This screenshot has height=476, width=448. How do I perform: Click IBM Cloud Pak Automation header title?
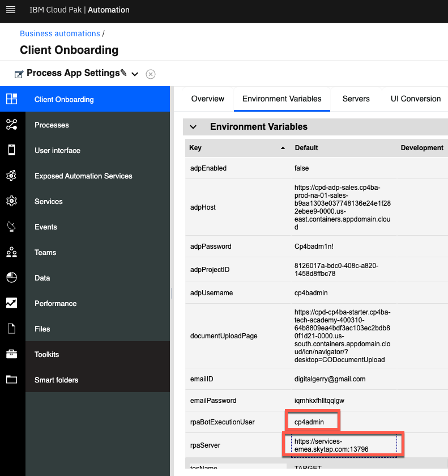(79, 10)
